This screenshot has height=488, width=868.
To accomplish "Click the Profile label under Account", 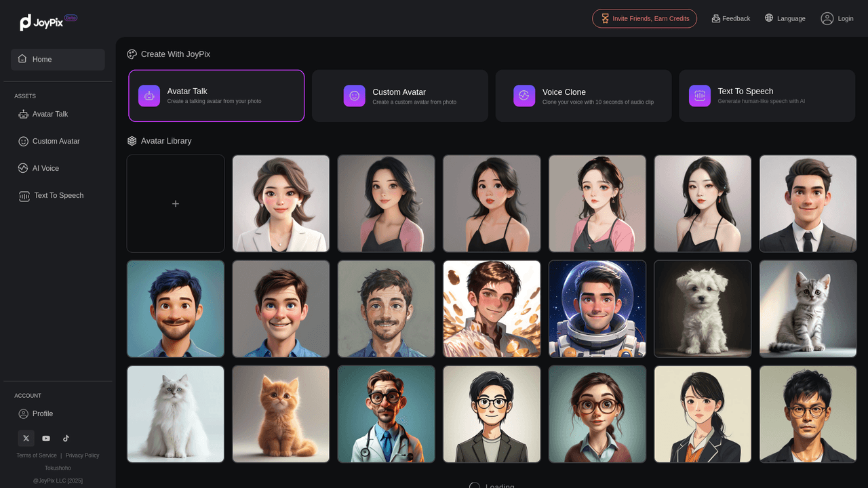I will click(x=43, y=414).
